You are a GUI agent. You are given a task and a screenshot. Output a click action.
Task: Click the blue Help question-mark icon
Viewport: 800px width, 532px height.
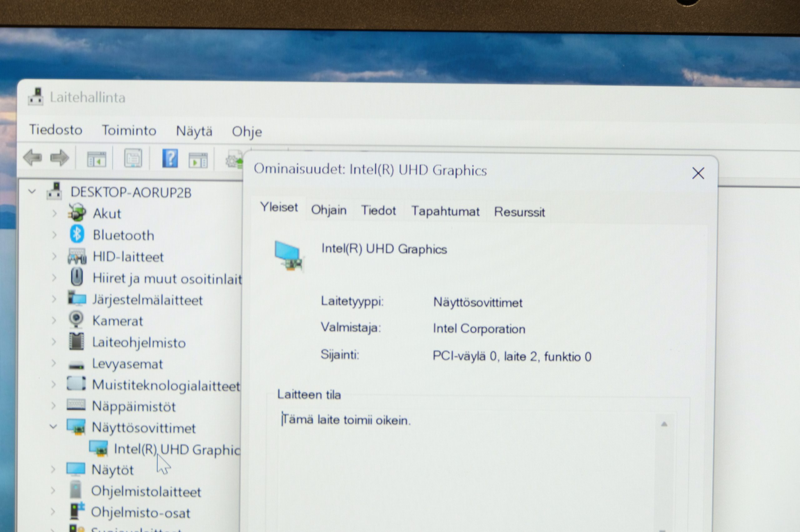pos(170,158)
